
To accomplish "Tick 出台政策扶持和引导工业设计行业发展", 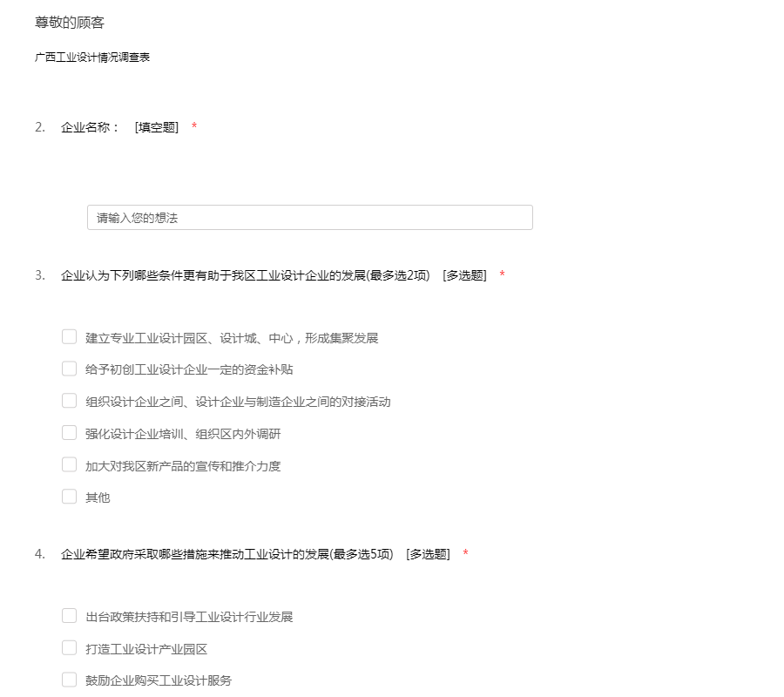I will pyautogui.click(x=69, y=615).
